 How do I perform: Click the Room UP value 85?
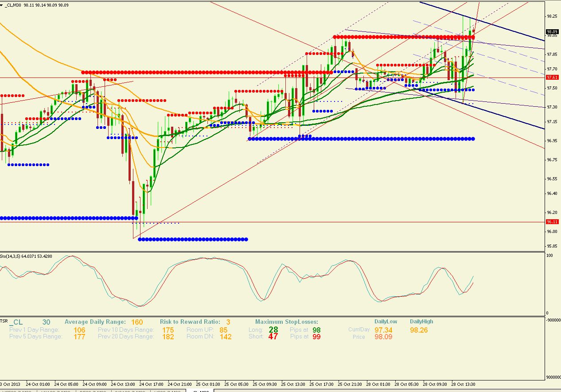point(223,330)
